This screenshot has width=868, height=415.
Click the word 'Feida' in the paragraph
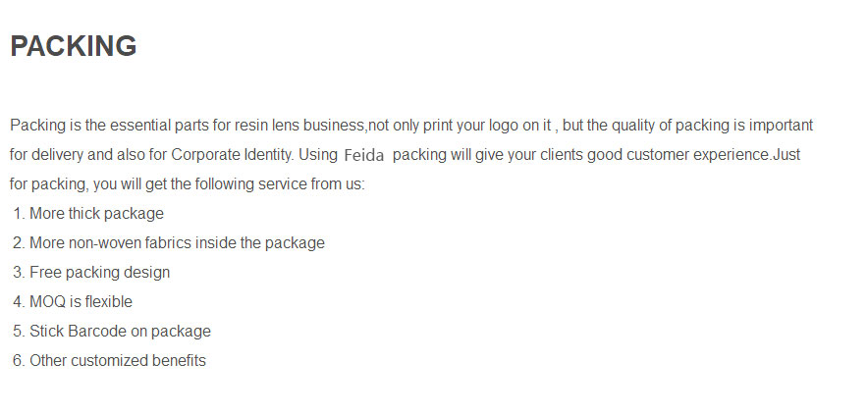click(x=363, y=155)
